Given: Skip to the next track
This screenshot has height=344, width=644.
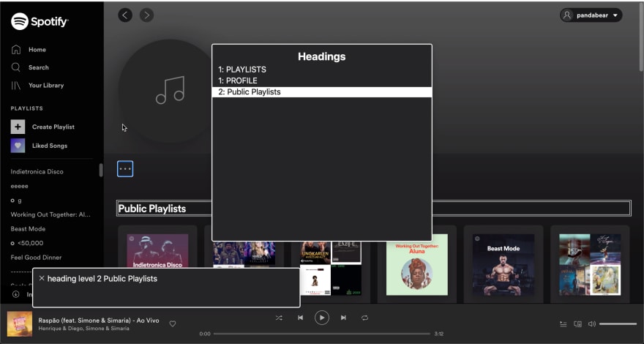Looking at the screenshot, I should pyautogui.click(x=343, y=318).
